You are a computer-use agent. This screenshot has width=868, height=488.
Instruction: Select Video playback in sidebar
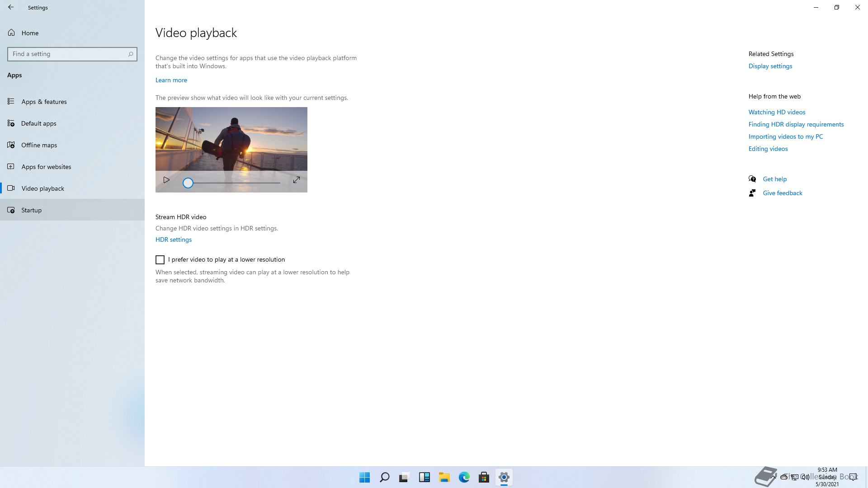coord(72,188)
